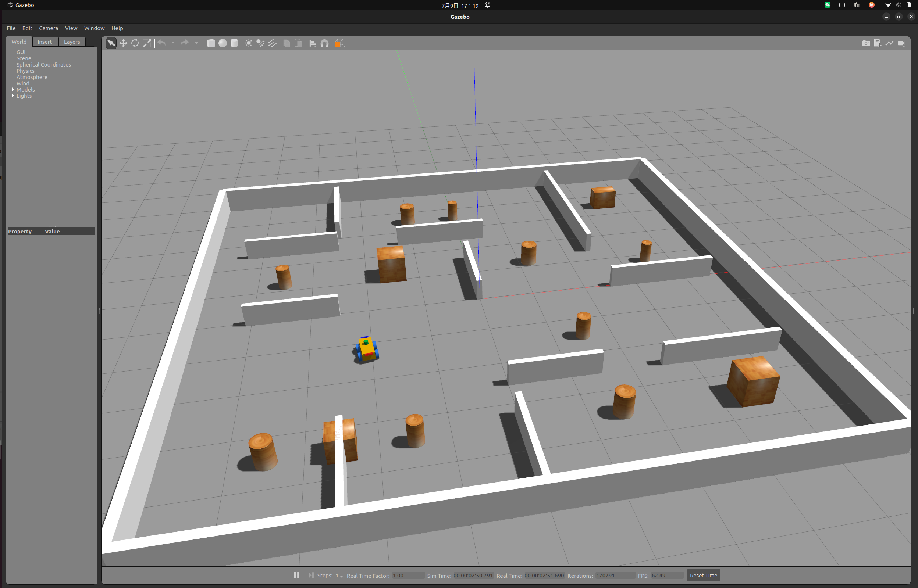Switch to the Layers tab
918x588 pixels.
(72, 42)
